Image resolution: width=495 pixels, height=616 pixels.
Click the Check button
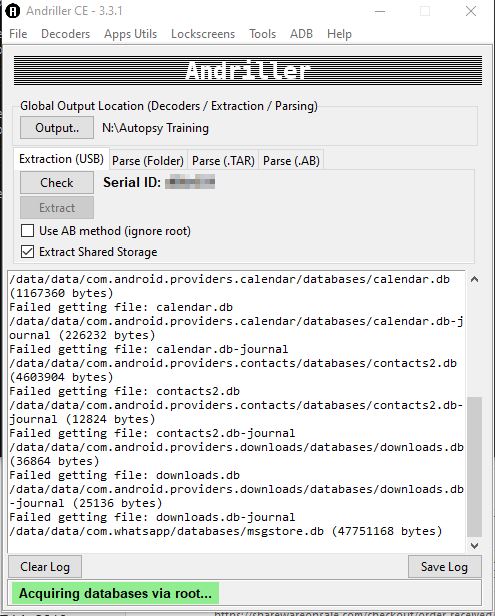[x=57, y=183]
